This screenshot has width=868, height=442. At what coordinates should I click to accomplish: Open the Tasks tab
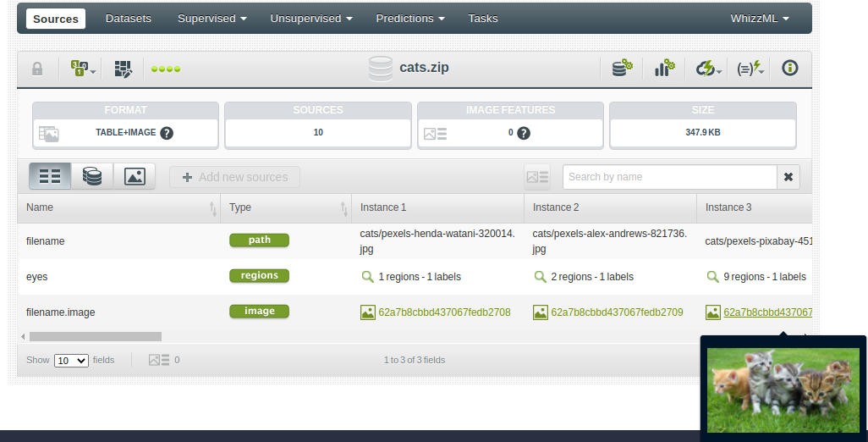[x=483, y=19]
